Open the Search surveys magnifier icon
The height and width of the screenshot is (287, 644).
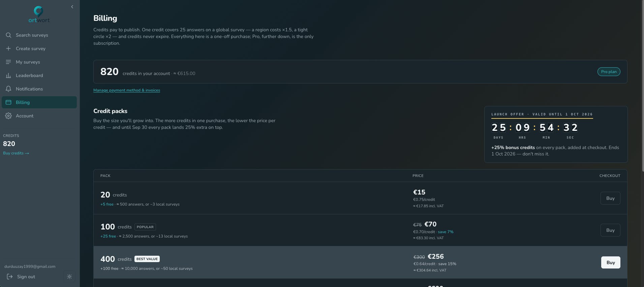(x=8, y=35)
